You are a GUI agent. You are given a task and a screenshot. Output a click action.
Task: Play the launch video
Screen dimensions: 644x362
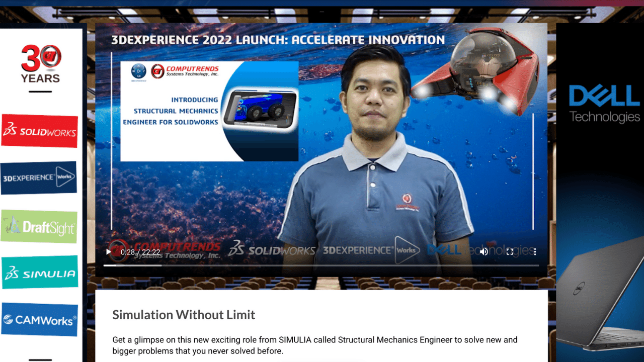coord(108,252)
